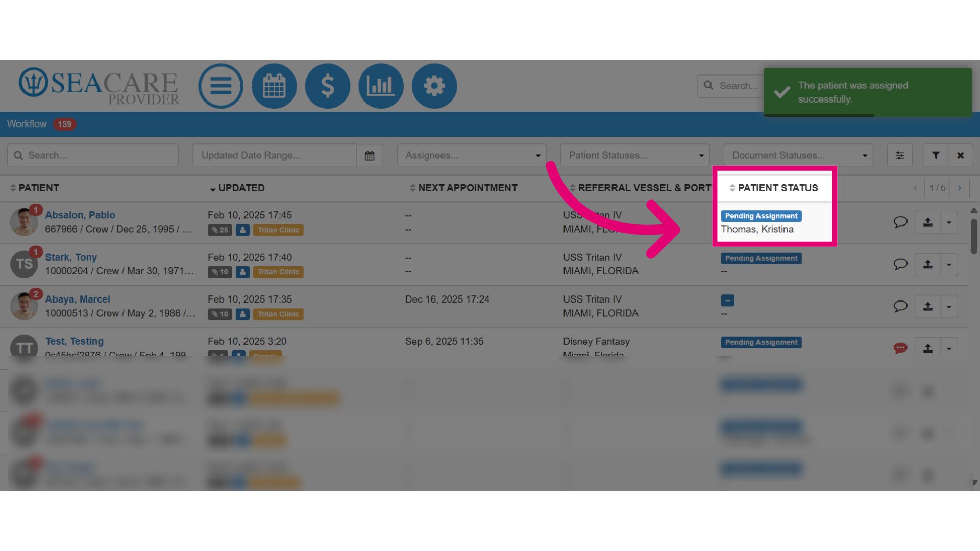Upload document for Stark, Tony
The height and width of the screenshot is (551, 980).
[928, 264]
